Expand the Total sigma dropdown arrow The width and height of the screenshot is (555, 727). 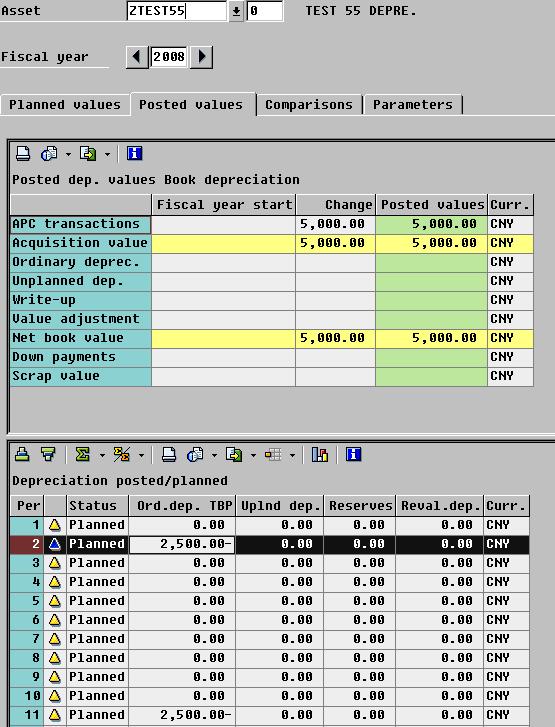[102, 455]
